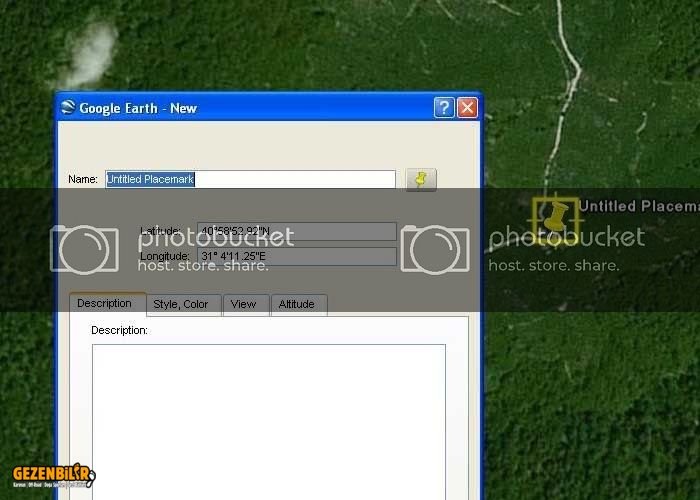Open the Style, Color tab
This screenshot has width=700, height=500.
click(x=181, y=304)
